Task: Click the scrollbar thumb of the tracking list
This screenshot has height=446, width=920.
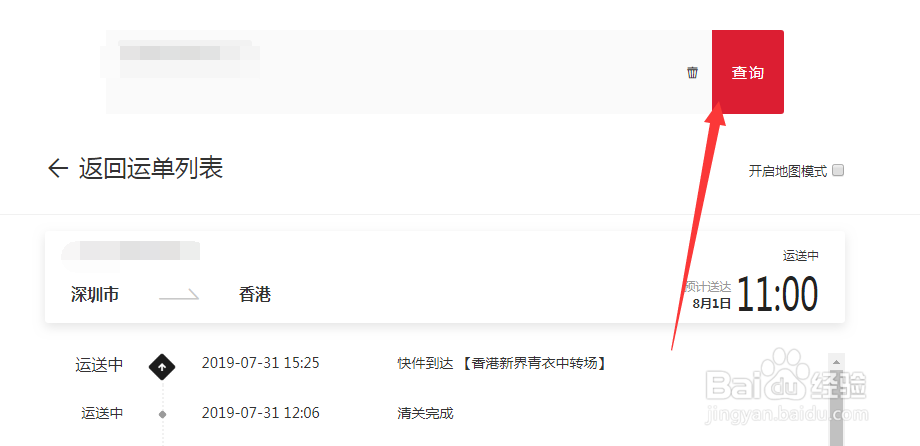Action: (837, 408)
